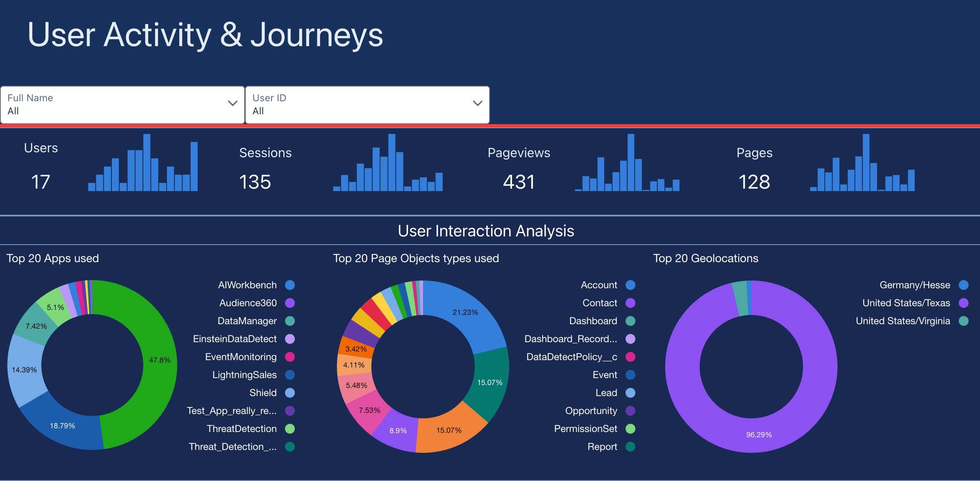Click the Dashboard legend color dot
This screenshot has height=481, width=980.
tap(630, 321)
